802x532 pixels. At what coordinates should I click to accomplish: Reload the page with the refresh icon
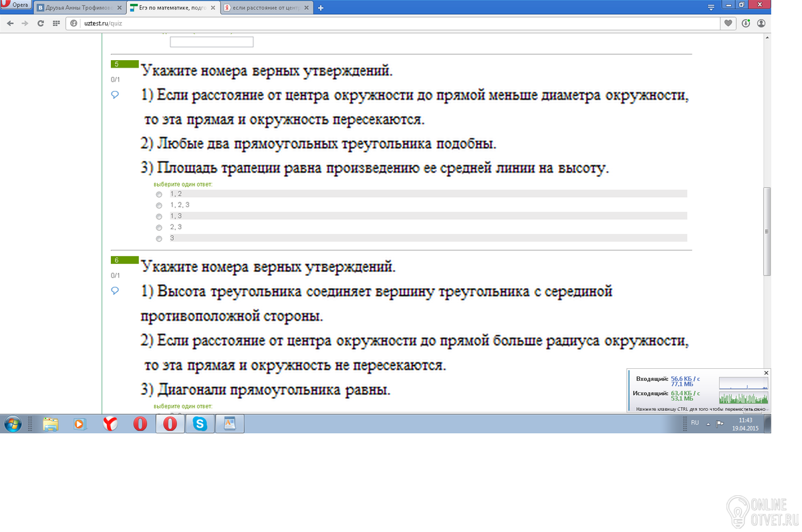(41, 23)
